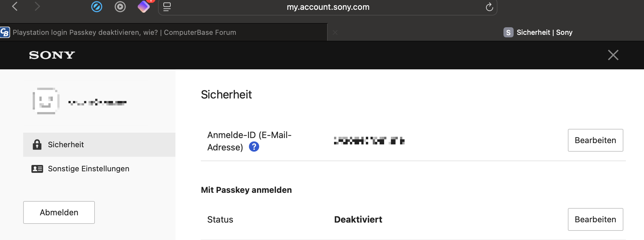
Task: Click the circular play-button extension icon
Action: [120, 7]
